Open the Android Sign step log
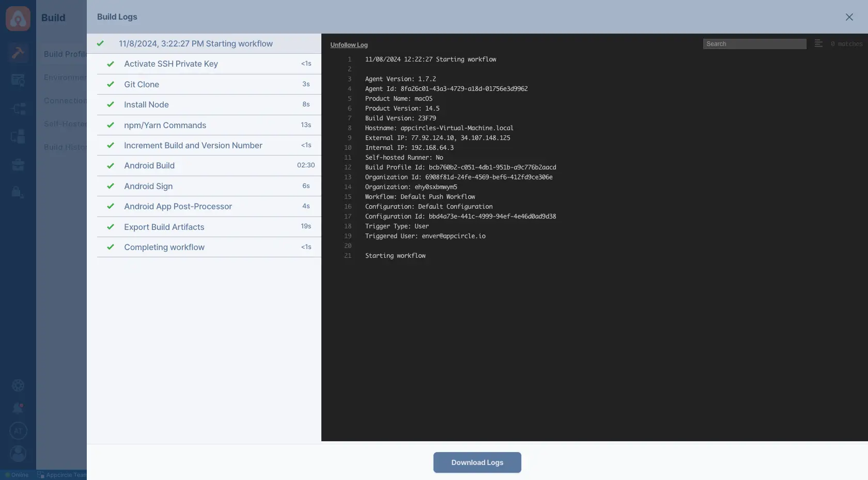 pos(209,186)
